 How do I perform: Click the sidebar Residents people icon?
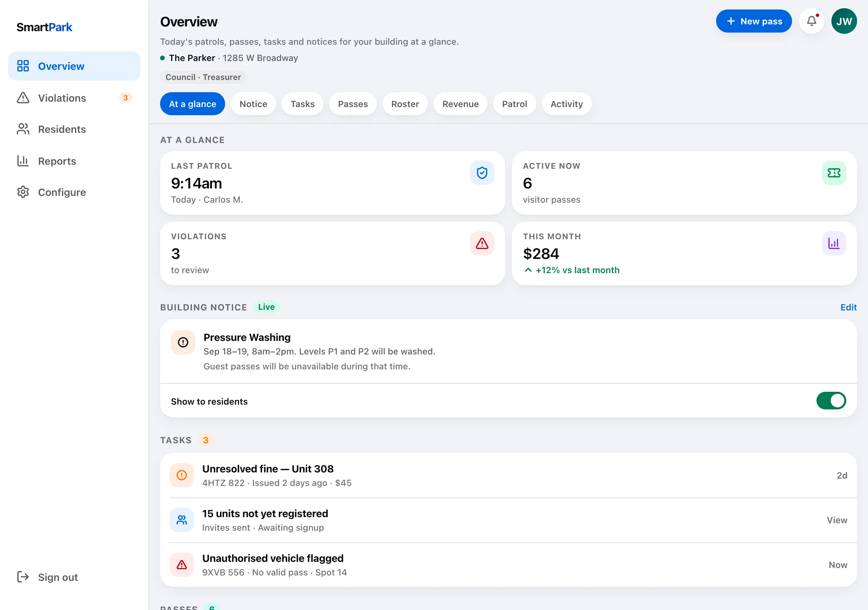[23, 129]
